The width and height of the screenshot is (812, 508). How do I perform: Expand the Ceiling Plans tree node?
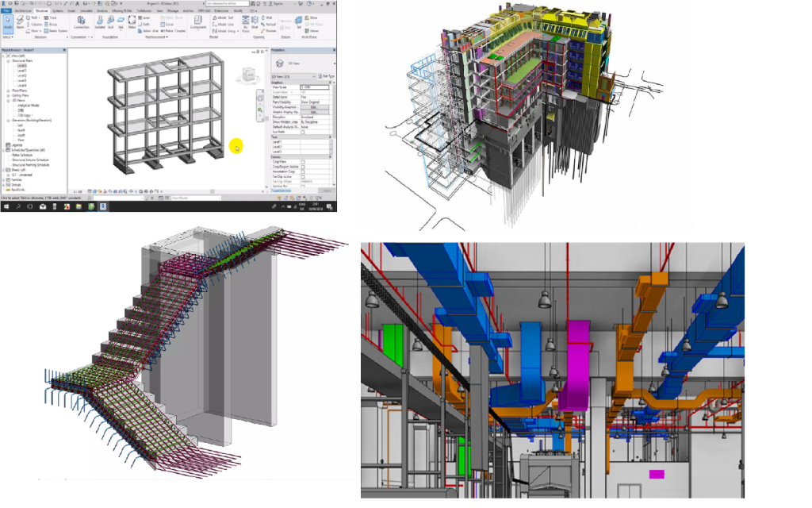(x=8, y=95)
